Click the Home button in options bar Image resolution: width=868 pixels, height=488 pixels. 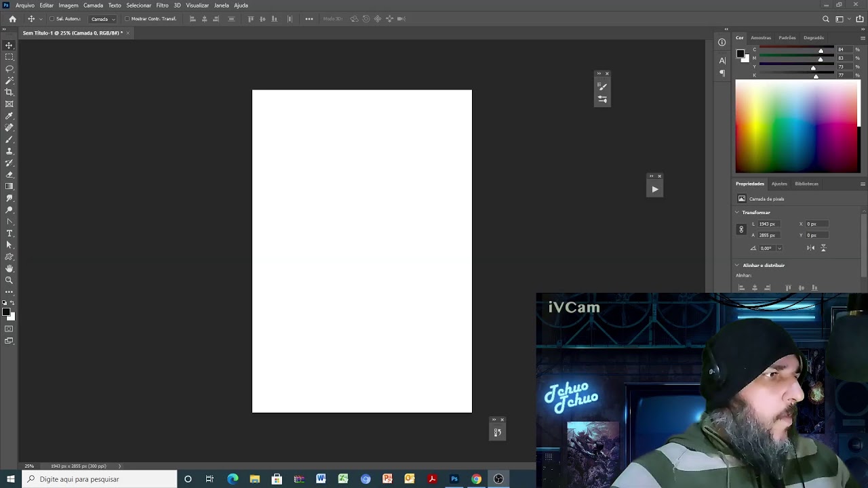(12, 19)
